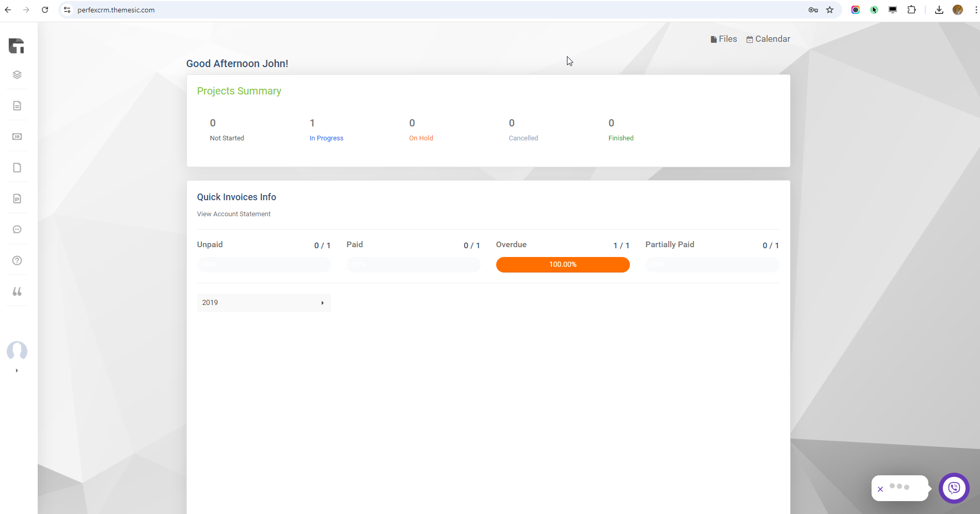Open the banknote icon in sidebar

pyautogui.click(x=17, y=137)
